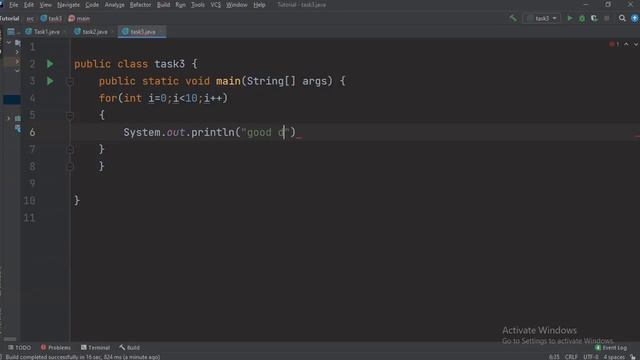This screenshot has width=640, height=360.
Task: Open the Analyze menu
Action: 114,5
